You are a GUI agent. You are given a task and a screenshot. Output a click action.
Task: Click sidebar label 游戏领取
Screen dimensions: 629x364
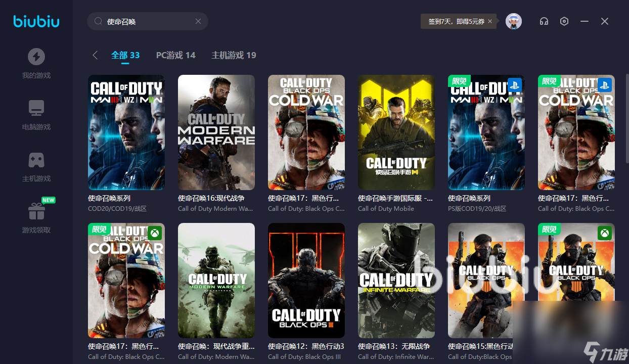click(x=36, y=231)
